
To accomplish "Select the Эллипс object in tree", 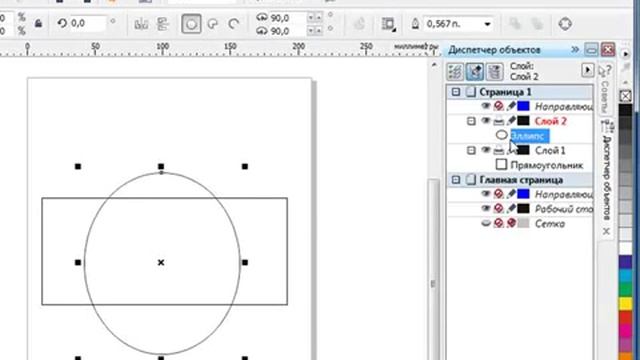I will pyautogui.click(x=530, y=136).
